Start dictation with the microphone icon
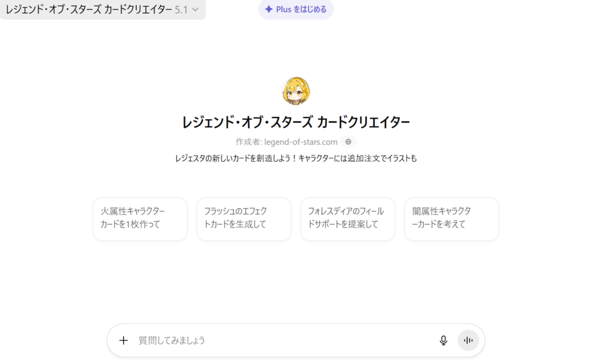This screenshot has height=364, width=590. (x=443, y=340)
